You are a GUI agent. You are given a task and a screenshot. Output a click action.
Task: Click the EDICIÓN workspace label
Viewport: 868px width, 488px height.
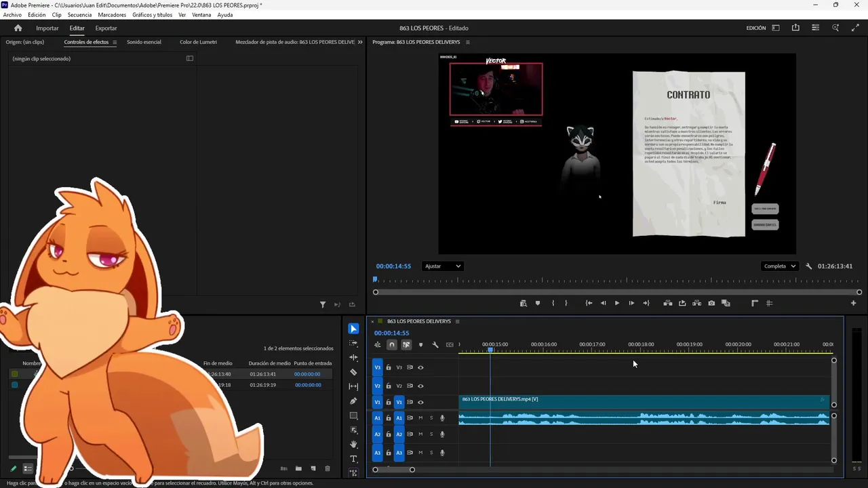pos(756,28)
